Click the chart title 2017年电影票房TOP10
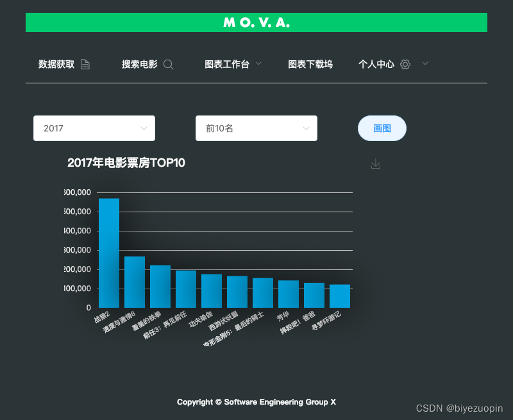The width and height of the screenshot is (513, 420). coord(126,163)
